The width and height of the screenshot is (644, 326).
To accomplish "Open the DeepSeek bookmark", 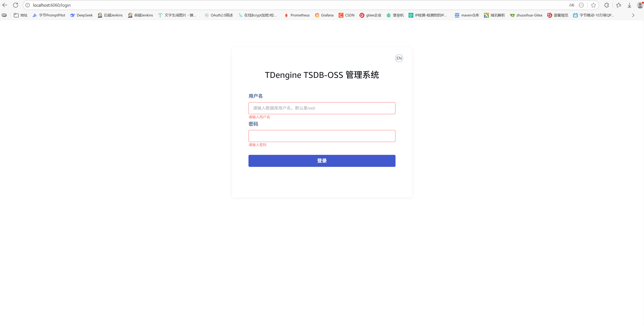I will 81,15.
